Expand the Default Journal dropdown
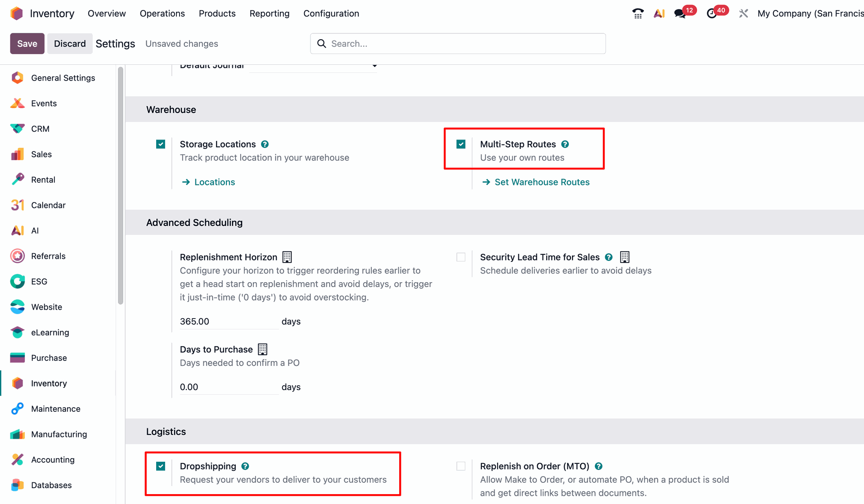Screen dimensions: 864x504 [374, 66]
